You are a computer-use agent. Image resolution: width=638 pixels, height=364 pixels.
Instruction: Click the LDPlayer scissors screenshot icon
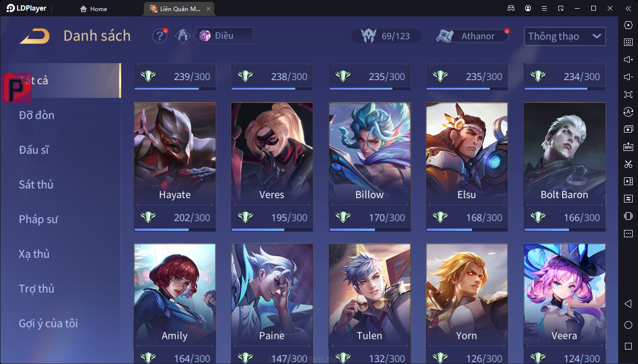pyautogui.click(x=628, y=164)
